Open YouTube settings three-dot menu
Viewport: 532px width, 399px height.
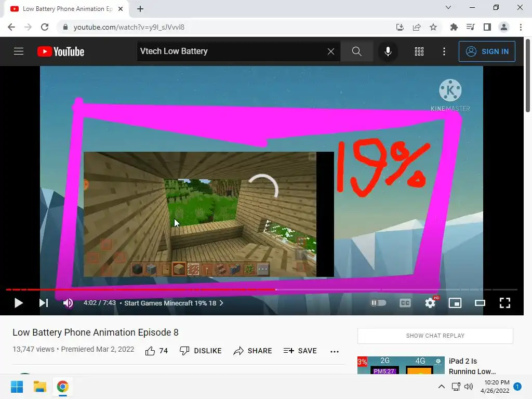coord(444,51)
